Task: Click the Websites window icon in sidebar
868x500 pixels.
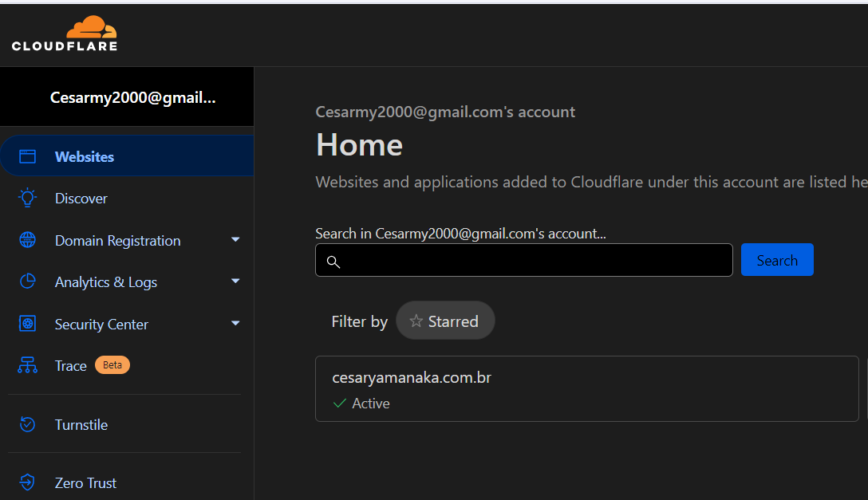Action: point(27,156)
